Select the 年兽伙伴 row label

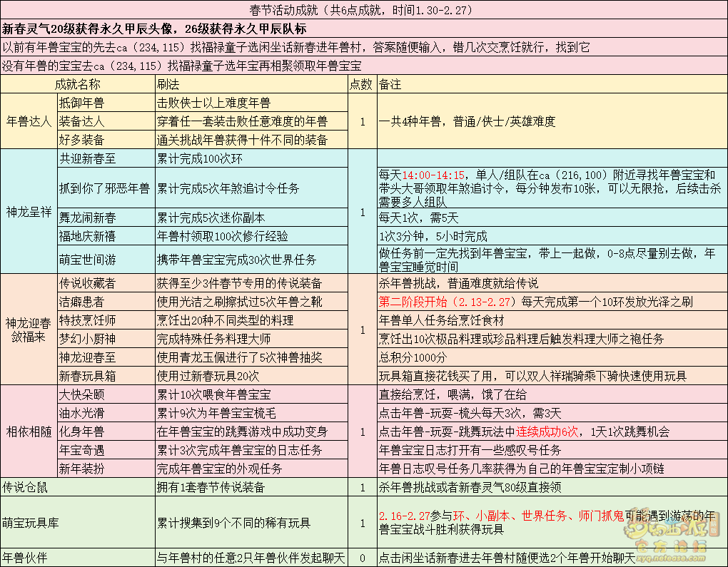tap(29, 558)
